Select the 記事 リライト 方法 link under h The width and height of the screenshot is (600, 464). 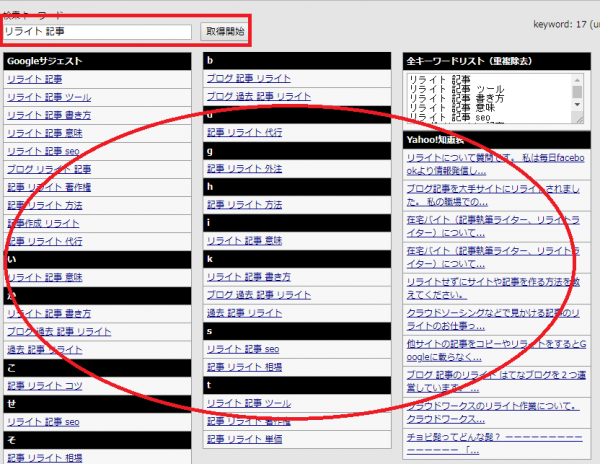244,204
